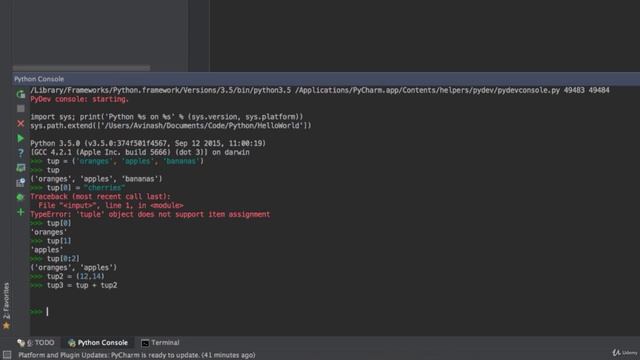Stop the console with the gray square
Image resolution: width=640 pixels, height=360 pixels.
pos(20,109)
